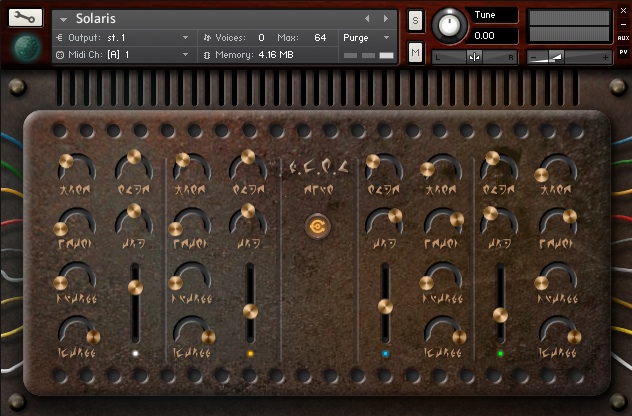Go to the previous instrument preset arrow
Screen dimensions: 632x416
pyautogui.click(x=367, y=18)
